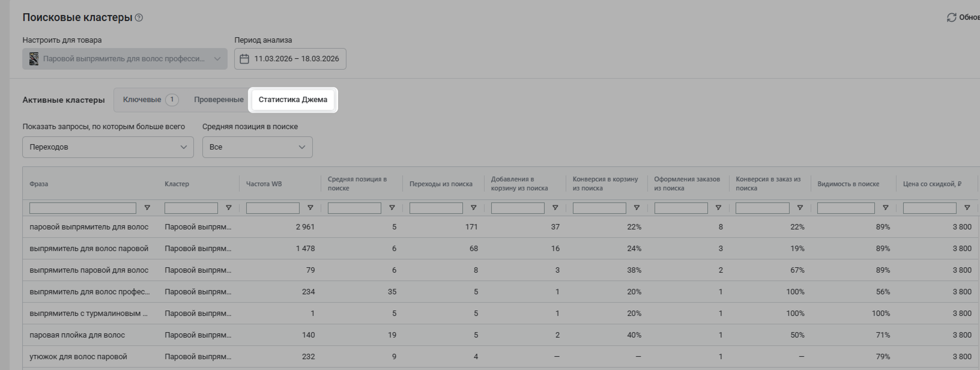Expand the Переходов sorting dropdown
This screenshot has width=980, height=370.
[108, 147]
